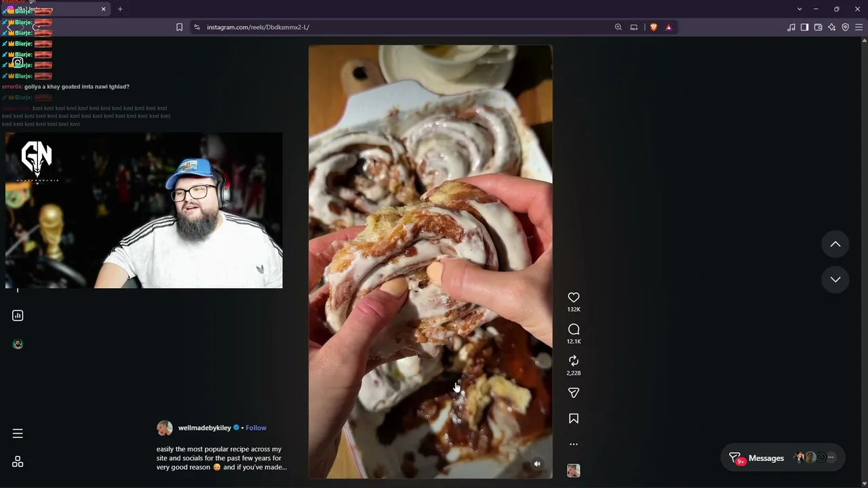868x488 pixels.
Task: Open your profile from the sidebar avatar
Action: click(x=18, y=344)
